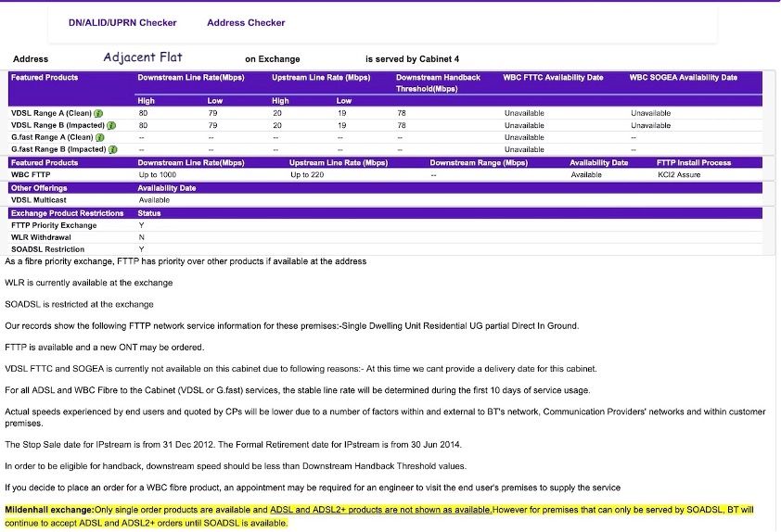Click the FTTP Priority Exchange row label
Image resolution: width=781 pixels, height=532 pixels.
pos(54,225)
